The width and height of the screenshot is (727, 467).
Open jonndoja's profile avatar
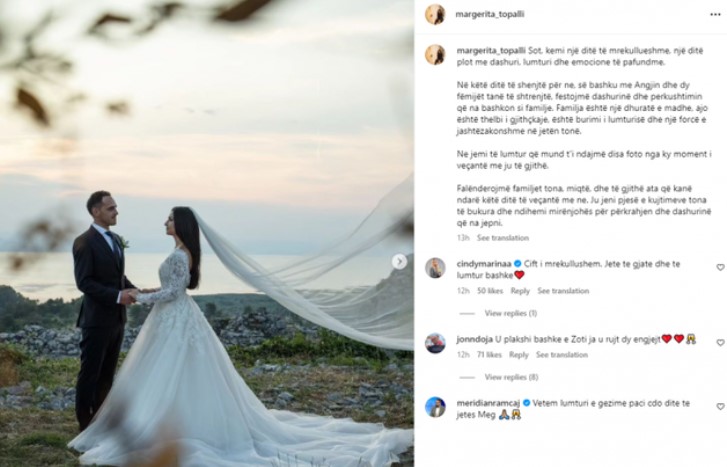click(435, 343)
